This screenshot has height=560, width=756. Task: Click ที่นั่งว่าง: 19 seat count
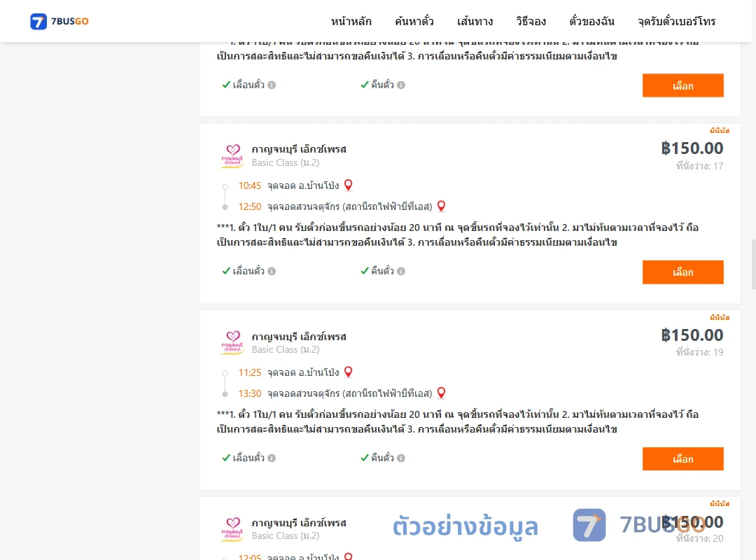click(x=699, y=352)
